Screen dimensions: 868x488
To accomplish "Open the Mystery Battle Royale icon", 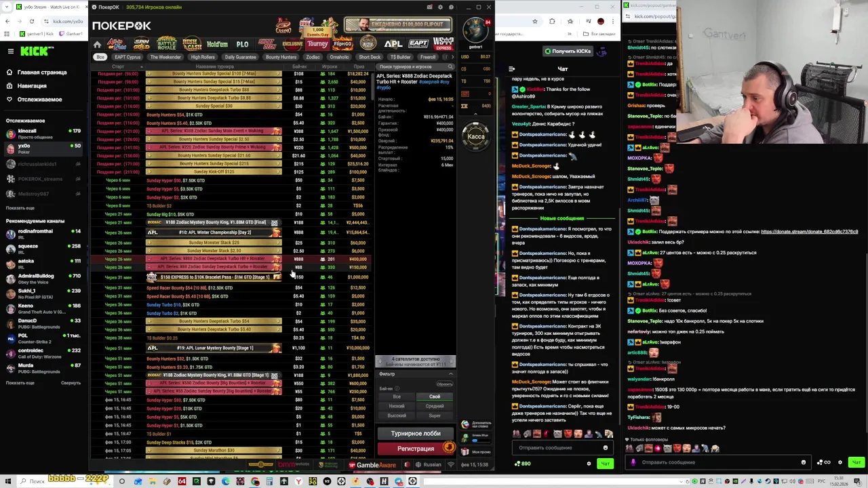I will pos(166,44).
